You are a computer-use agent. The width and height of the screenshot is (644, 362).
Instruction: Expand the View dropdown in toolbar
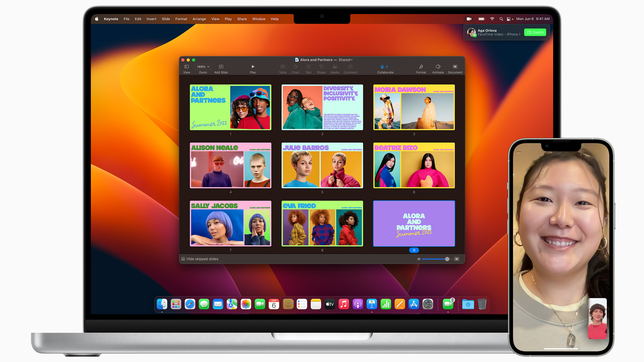coord(187,69)
